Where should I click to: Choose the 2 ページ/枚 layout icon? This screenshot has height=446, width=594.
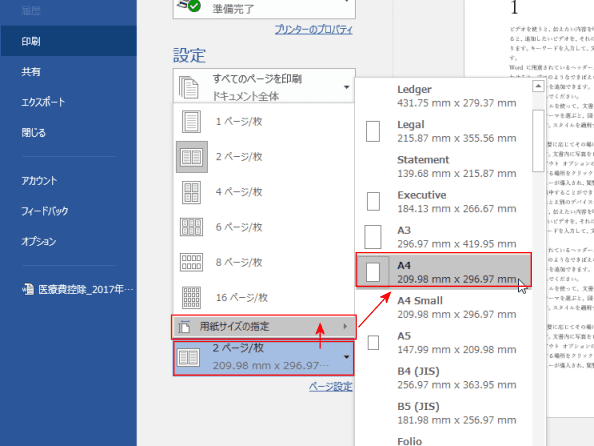[191, 157]
